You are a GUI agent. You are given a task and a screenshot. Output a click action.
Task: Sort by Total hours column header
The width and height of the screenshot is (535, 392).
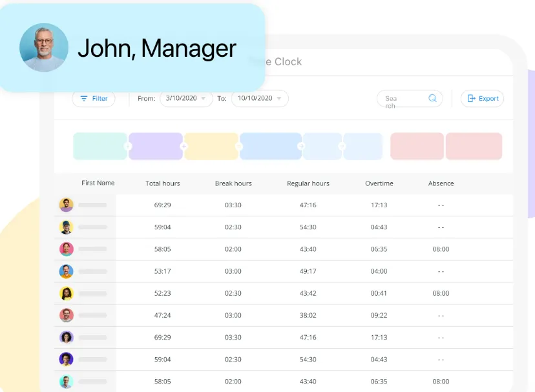click(x=162, y=183)
